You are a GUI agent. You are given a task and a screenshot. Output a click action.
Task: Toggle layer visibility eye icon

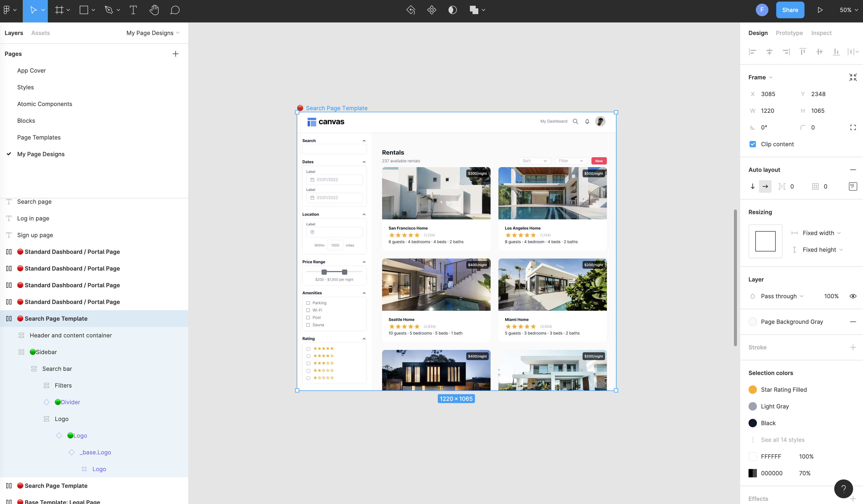click(x=853, y=296)
